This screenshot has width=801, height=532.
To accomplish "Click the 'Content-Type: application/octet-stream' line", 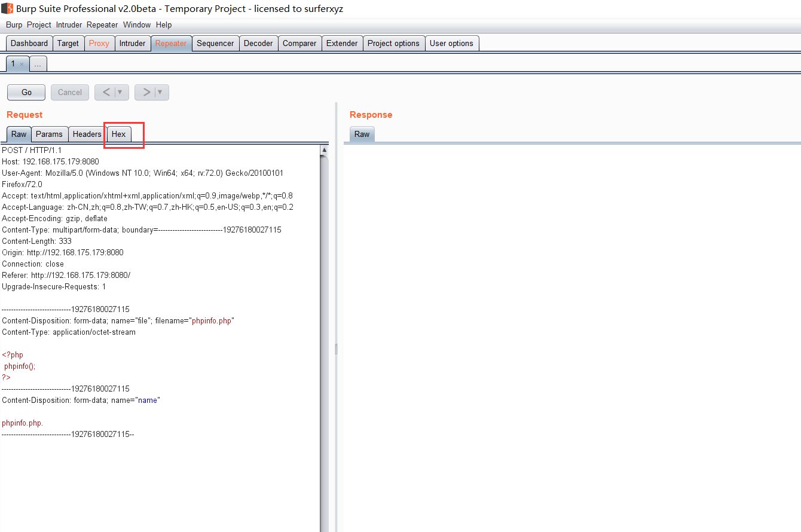I will tap(69, 332).
